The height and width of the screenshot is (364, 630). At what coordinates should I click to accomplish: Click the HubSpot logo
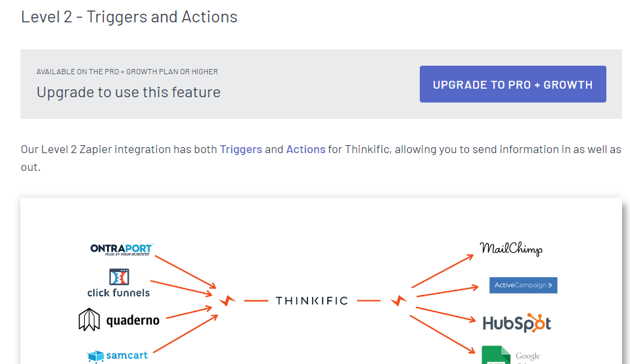pyautogui.click(x=517, y=323)
